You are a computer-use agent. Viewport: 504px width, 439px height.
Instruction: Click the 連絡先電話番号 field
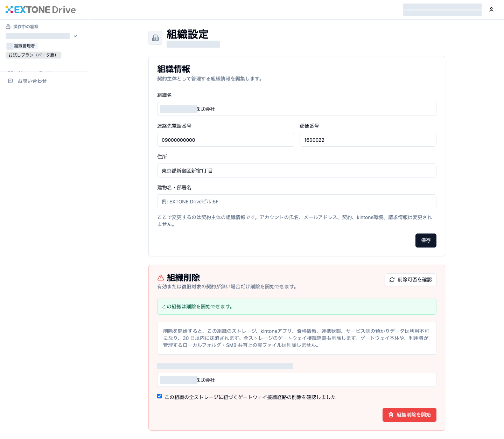pos(225,140)
